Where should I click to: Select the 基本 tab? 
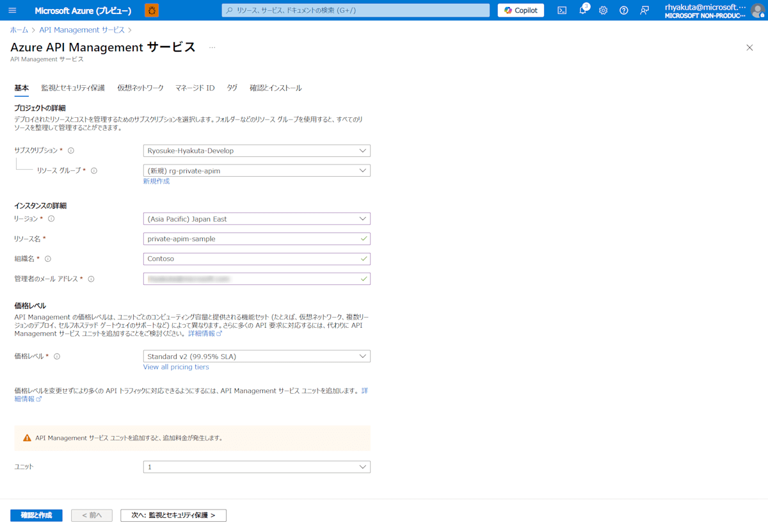click(x=21, y=88)
